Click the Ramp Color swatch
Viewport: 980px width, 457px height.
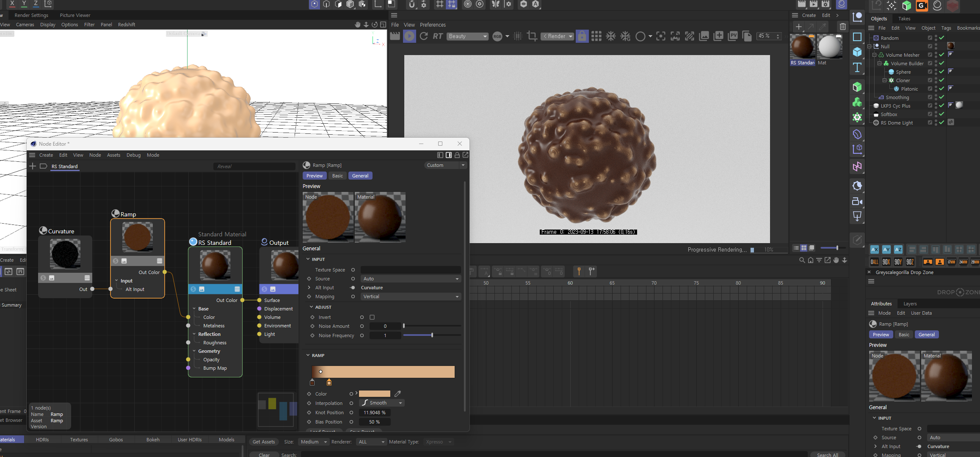coord(375,394)
